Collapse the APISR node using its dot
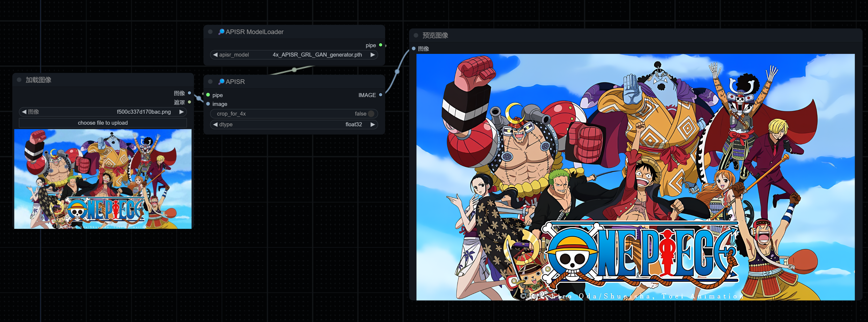 coord(210,82)
